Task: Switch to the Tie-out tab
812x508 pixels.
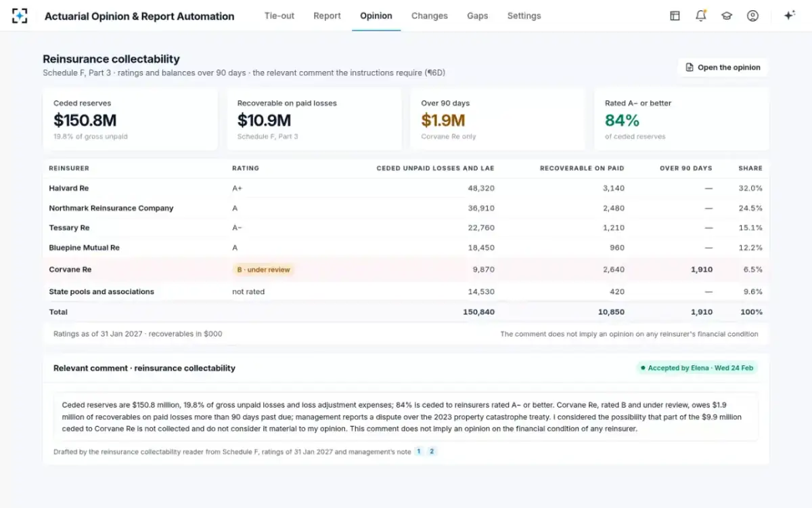Action: point(279,16)
